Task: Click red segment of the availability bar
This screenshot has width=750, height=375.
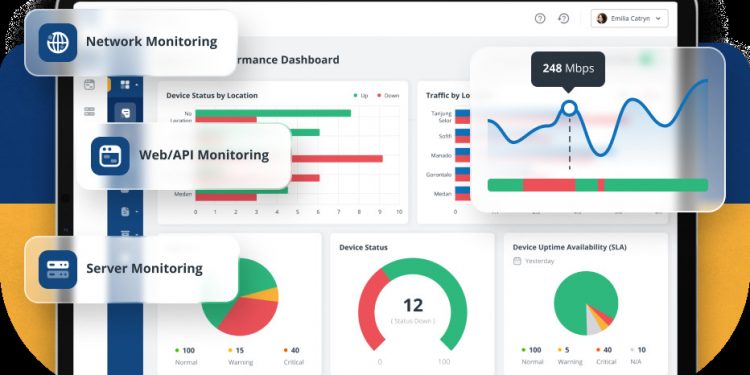Action: click(549, 185)
